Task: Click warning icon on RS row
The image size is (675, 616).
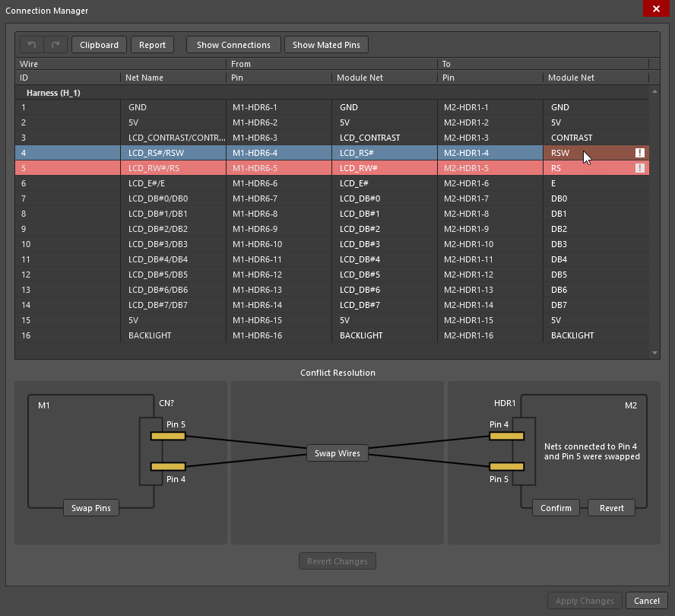Action: pos(640,168)
